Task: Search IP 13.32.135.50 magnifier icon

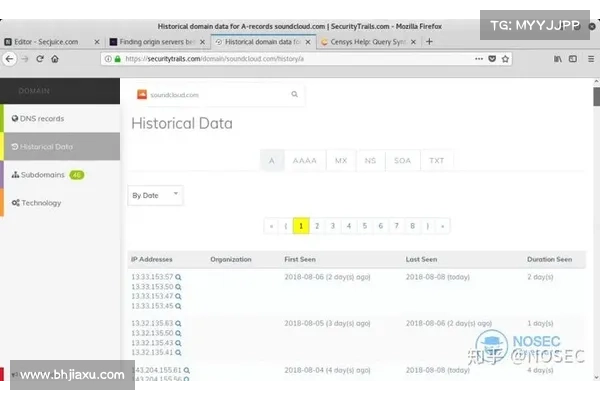Action: coord(178,333)
